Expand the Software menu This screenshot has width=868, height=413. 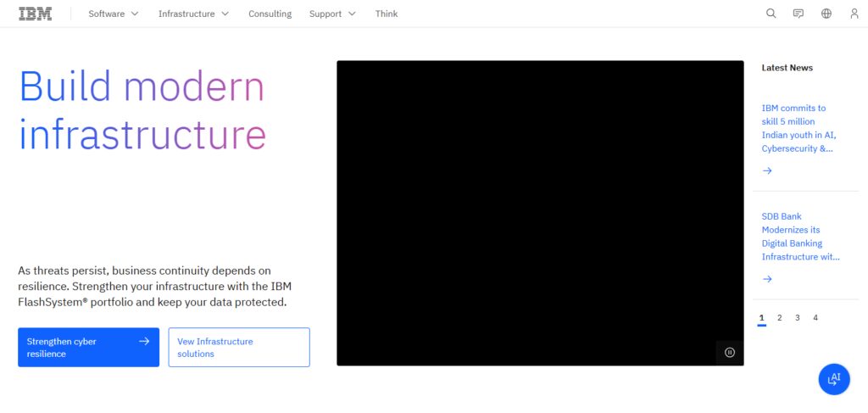click(x=113, y=14)
